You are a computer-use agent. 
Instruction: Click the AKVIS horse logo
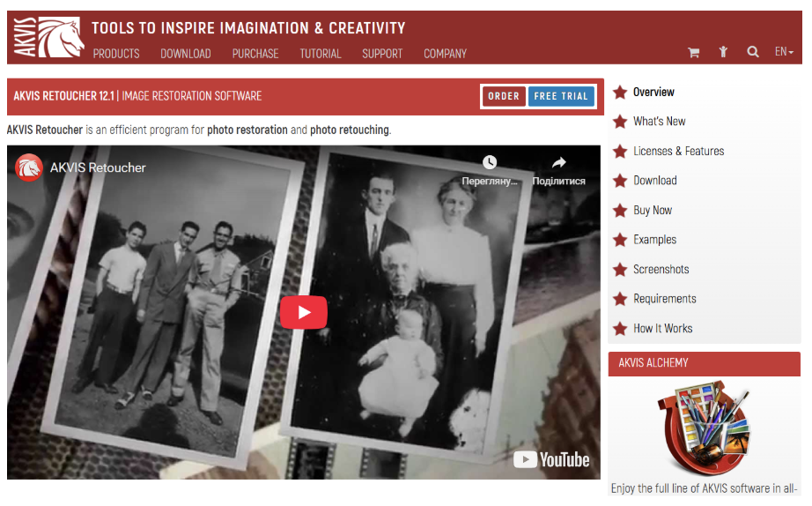(49, 37)
